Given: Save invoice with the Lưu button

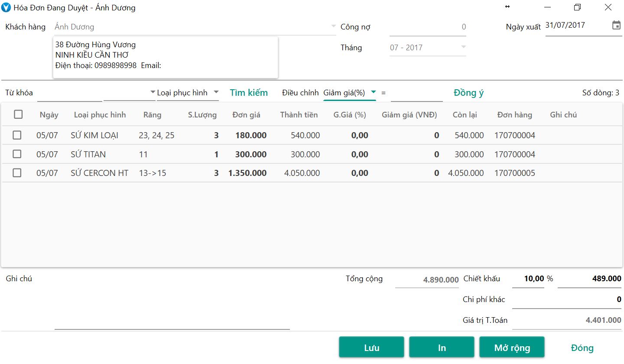Looking at the screenshot, I should tap(371, 348).
